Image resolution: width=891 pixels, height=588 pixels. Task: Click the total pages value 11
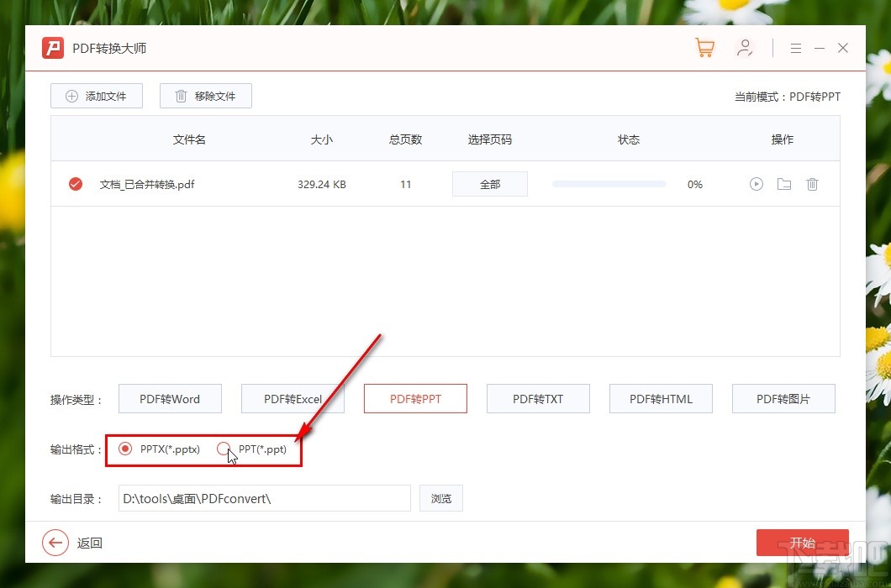click(x=405, y=184)
